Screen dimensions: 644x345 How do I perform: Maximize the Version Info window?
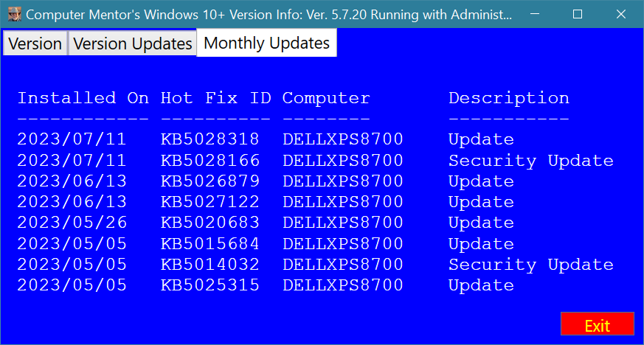pyautogui.click(x=578, y=14)
